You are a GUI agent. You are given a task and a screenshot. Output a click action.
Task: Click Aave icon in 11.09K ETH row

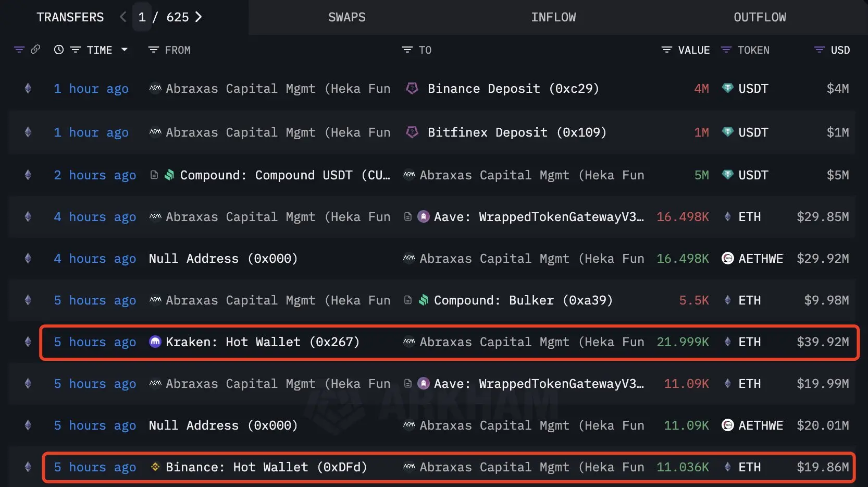click(x=424, y=383)
